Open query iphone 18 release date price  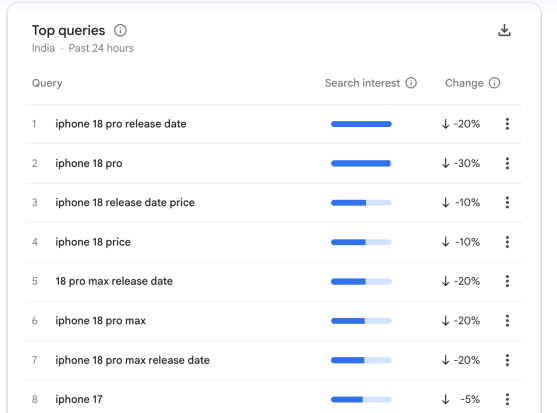(x=125, y=202)
